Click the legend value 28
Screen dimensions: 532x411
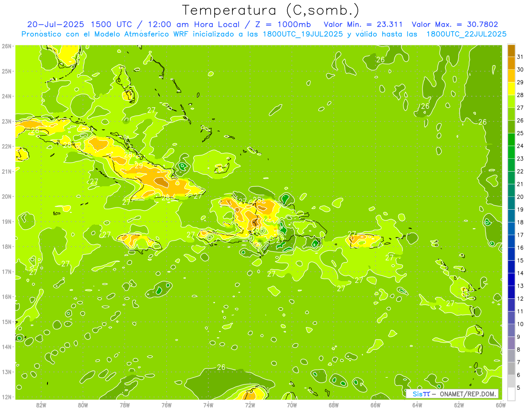(520, 95)
